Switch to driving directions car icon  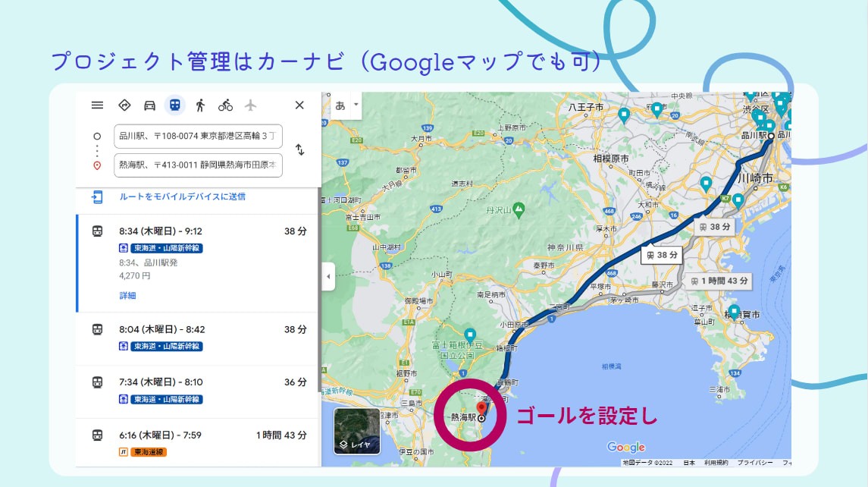point(149,105)
